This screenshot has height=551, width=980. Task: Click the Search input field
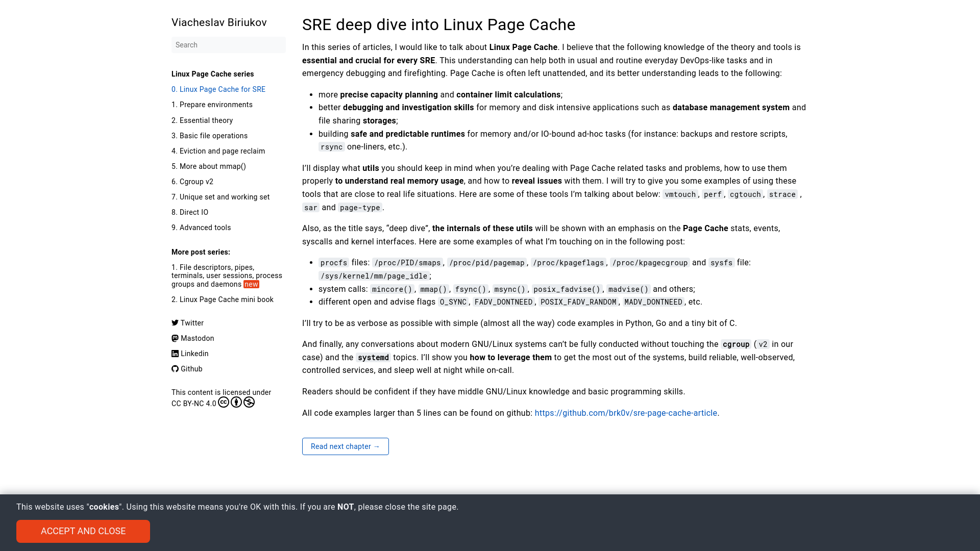pyautogui.click(x=228, y=45)
